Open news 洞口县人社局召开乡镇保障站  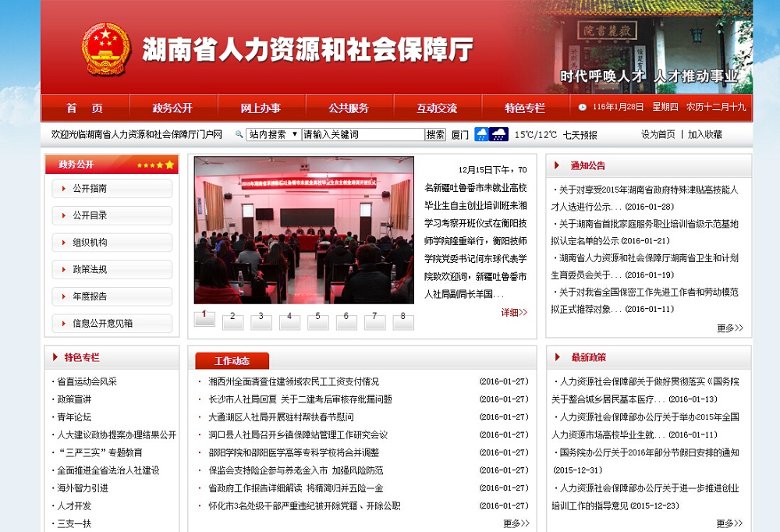point(298,435)
